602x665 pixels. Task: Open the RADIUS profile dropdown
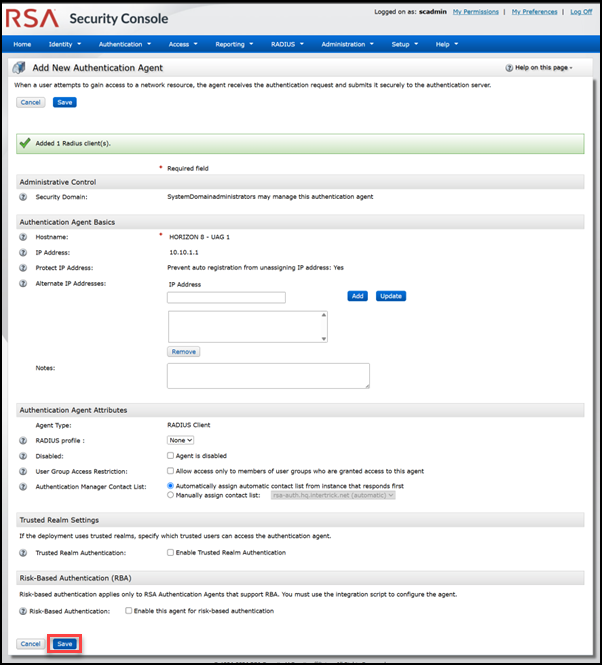pyautogui.click(x=181, y=440)
